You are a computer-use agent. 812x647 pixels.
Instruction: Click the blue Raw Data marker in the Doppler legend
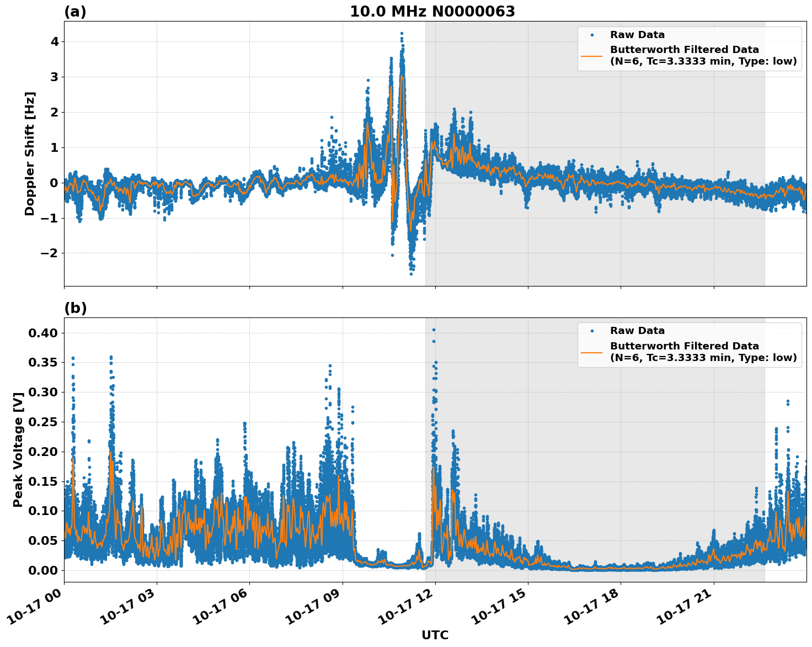(x=592, y=35)
